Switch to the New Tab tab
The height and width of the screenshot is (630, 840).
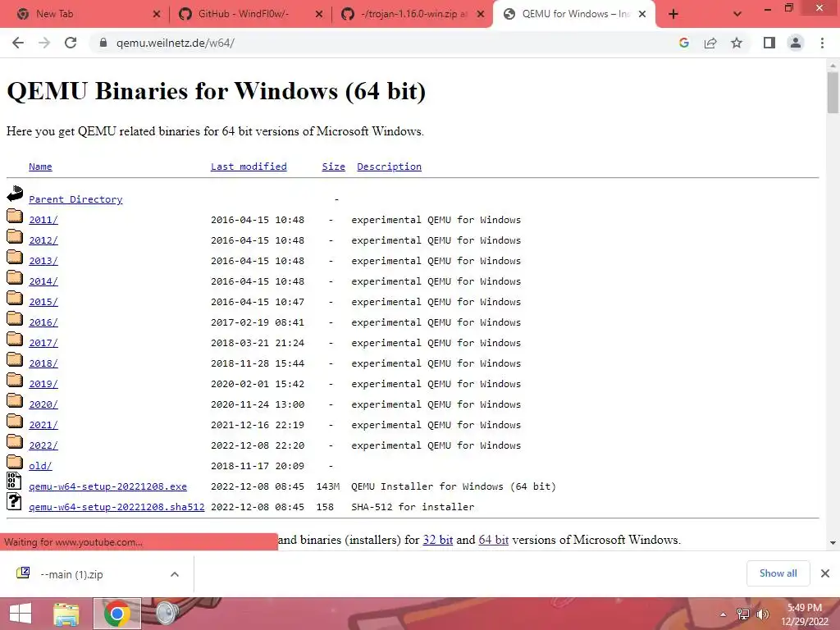tap(55, 14)
